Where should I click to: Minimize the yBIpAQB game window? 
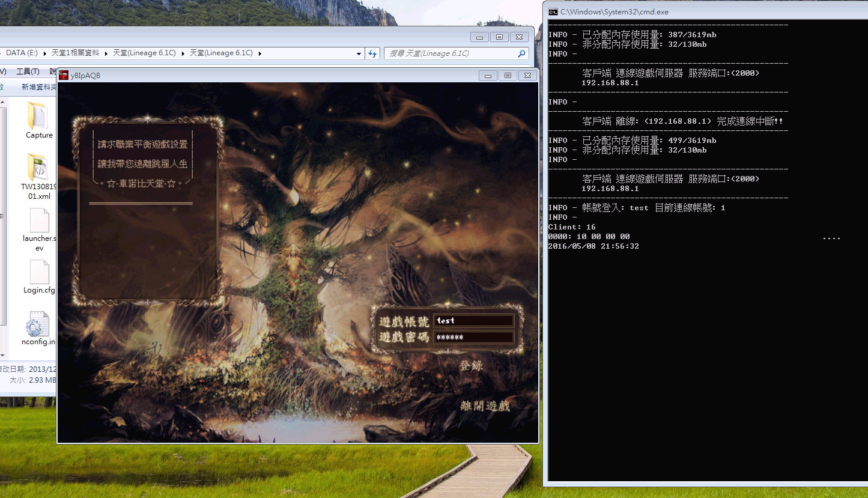tap(488, 76)
